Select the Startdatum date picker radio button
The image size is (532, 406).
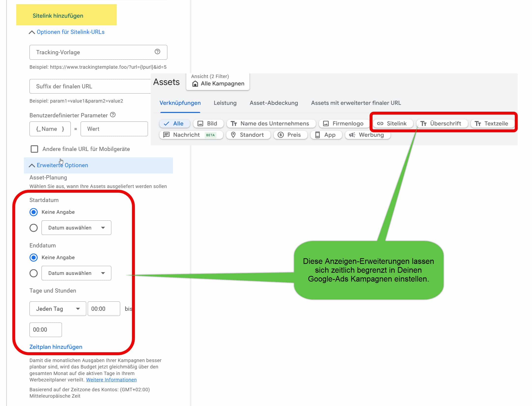point(33,228)
